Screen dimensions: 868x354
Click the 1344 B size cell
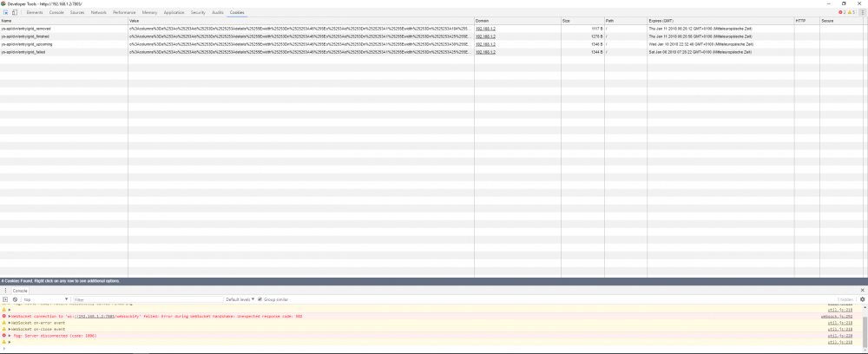click(583, 51)
